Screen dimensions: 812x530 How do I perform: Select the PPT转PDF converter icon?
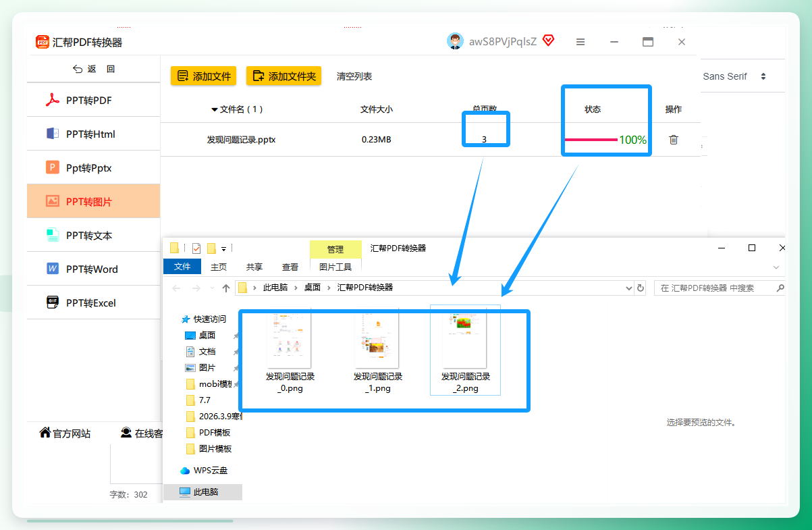click(53, 101)
